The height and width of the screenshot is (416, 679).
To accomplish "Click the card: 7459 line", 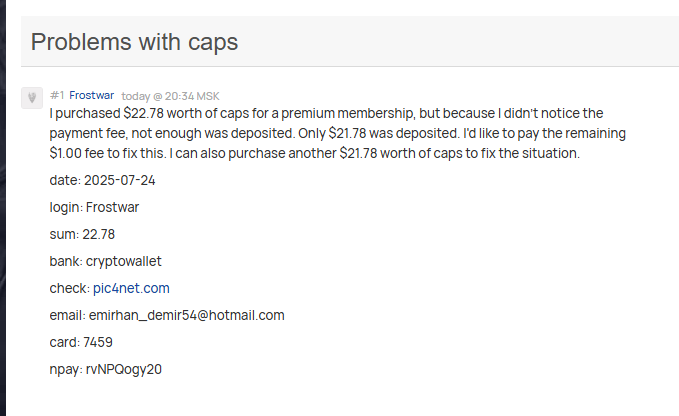I will 81,342.
